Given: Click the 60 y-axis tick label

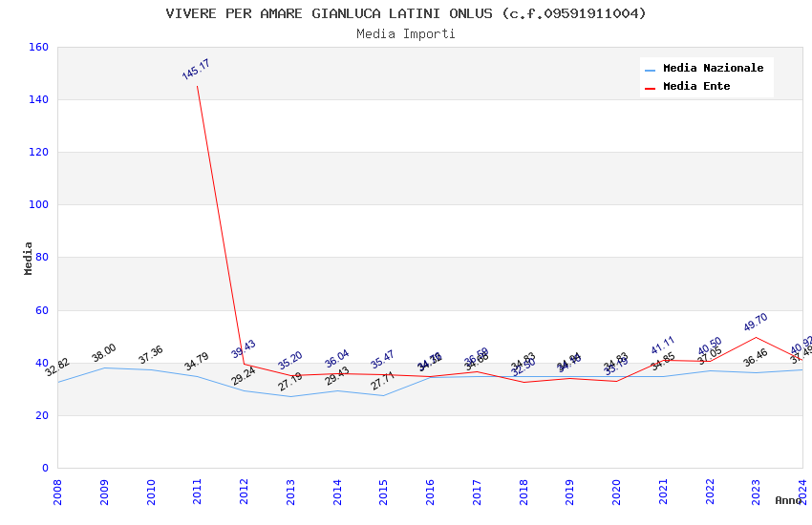Looking at the screenshot, I should pyautogui.click(x=42, y=310).
